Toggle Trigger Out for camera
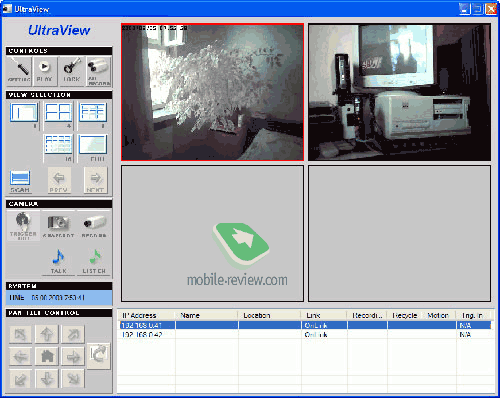Screen dimensions: 500x398 click(x=23, y=225)
